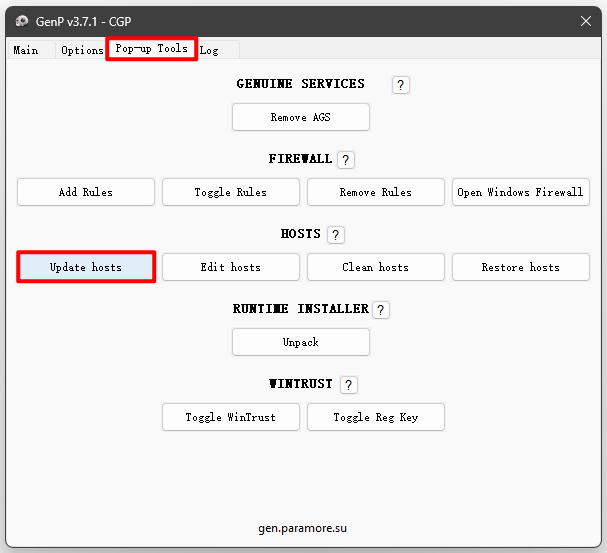Image resolution: width=607 pixels, height=553 pixels.
Task: Open Edit hosts
Action: click(231, 267)
